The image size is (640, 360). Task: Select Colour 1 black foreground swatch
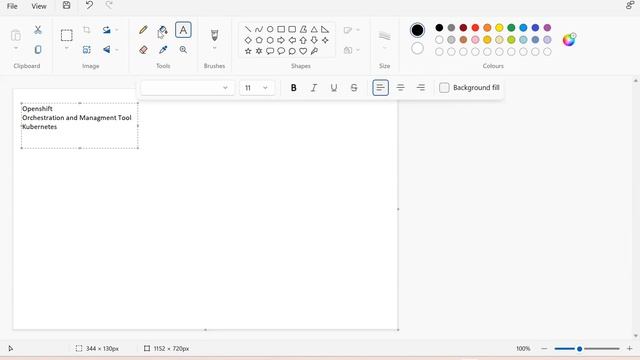[x=417, y=30]
